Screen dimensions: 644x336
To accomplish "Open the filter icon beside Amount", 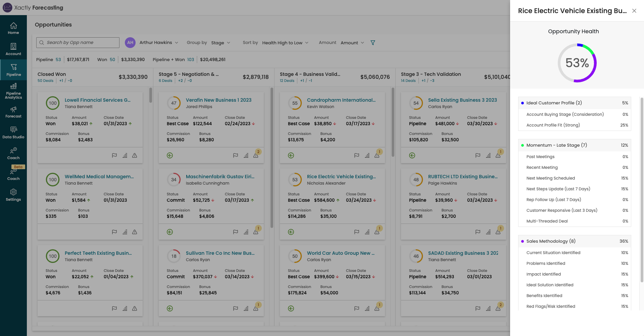I will (373, 43).
